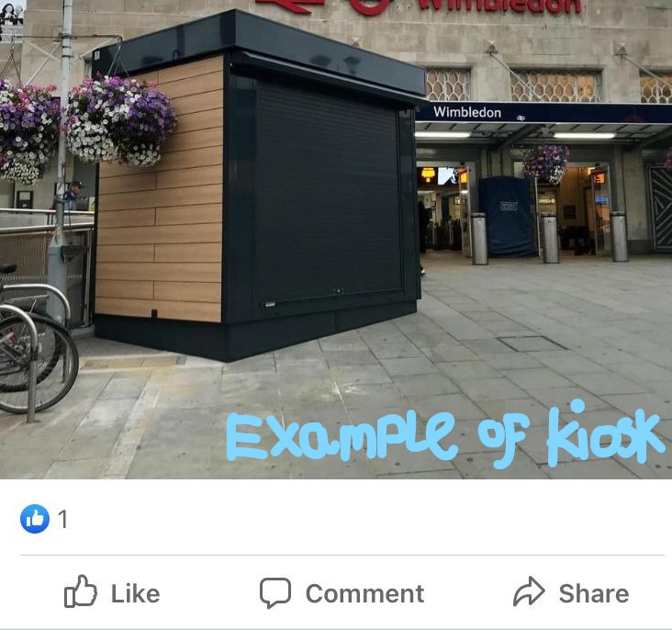Click the station entrance doorway in photo
672x630 pixels.
(443, 210)
